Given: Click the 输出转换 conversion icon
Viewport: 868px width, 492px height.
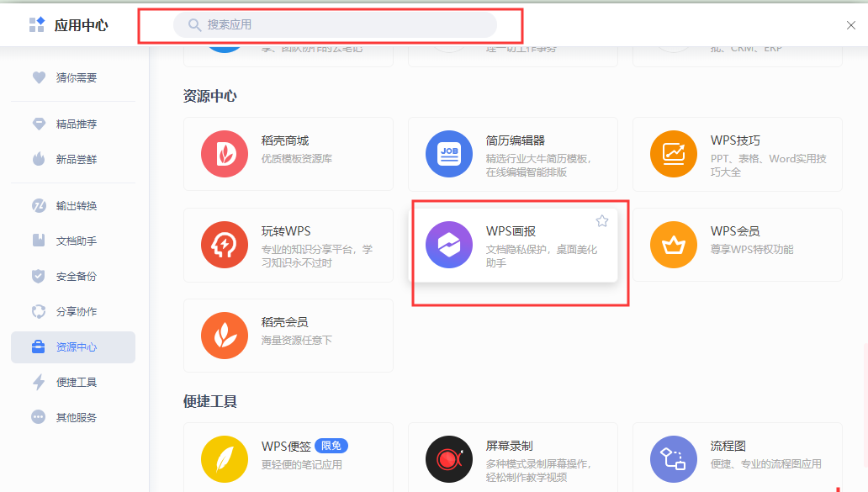Looking at the screenshot, I should (39, 206).
